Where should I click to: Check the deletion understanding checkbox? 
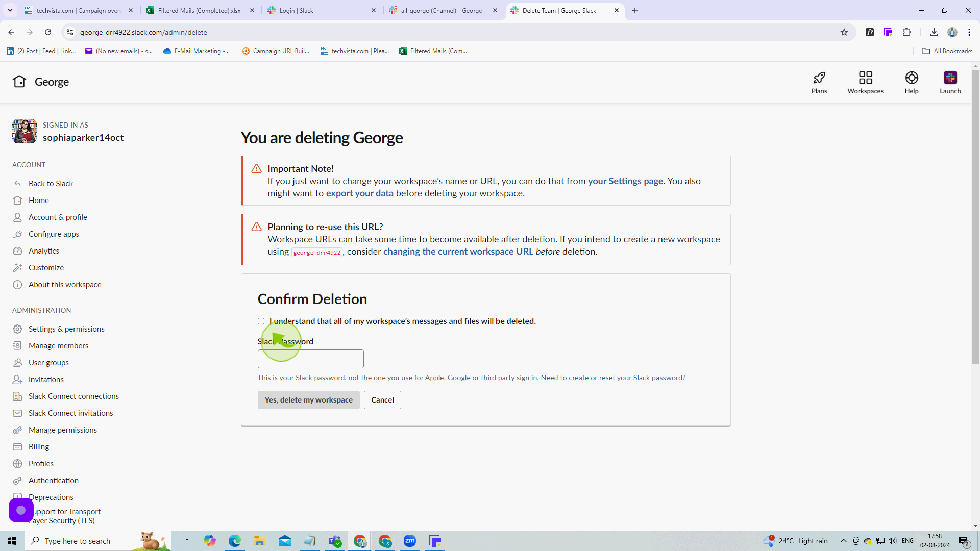(261, 321)
